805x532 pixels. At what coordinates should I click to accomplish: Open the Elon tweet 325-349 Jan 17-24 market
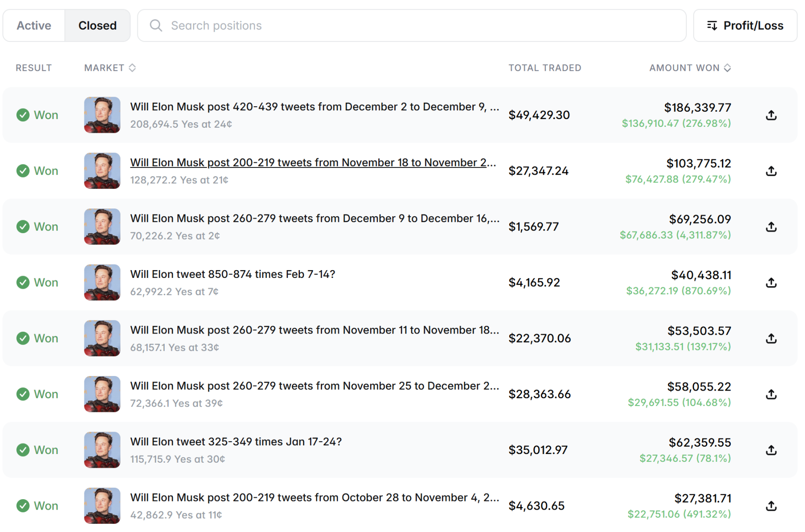click(235, 442)
